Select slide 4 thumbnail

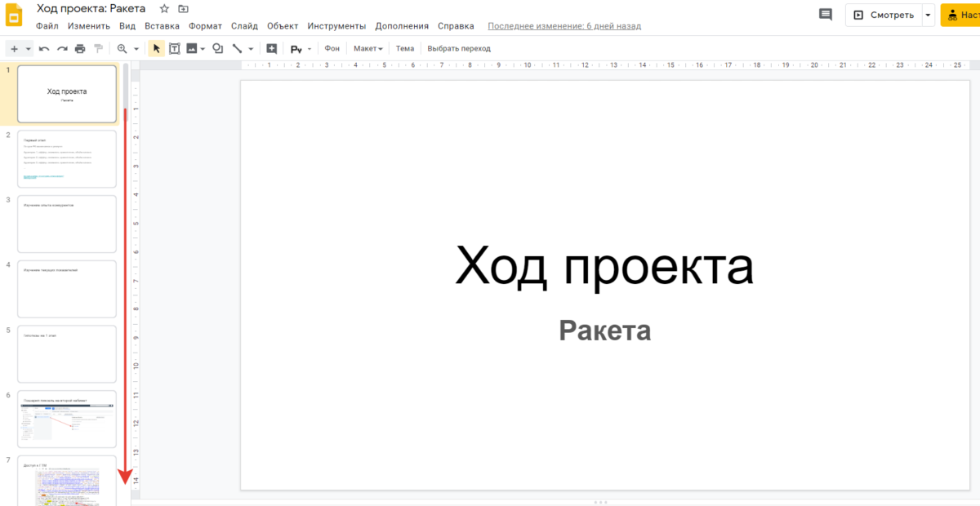pos(67,289)
